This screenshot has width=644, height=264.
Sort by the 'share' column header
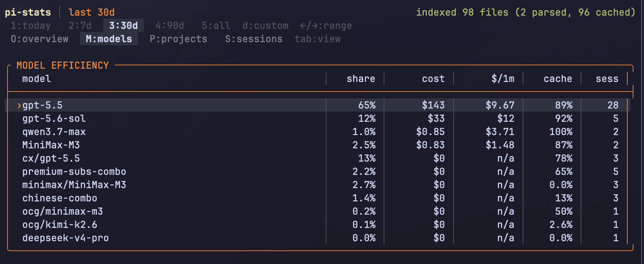click(x=361, y=79)
